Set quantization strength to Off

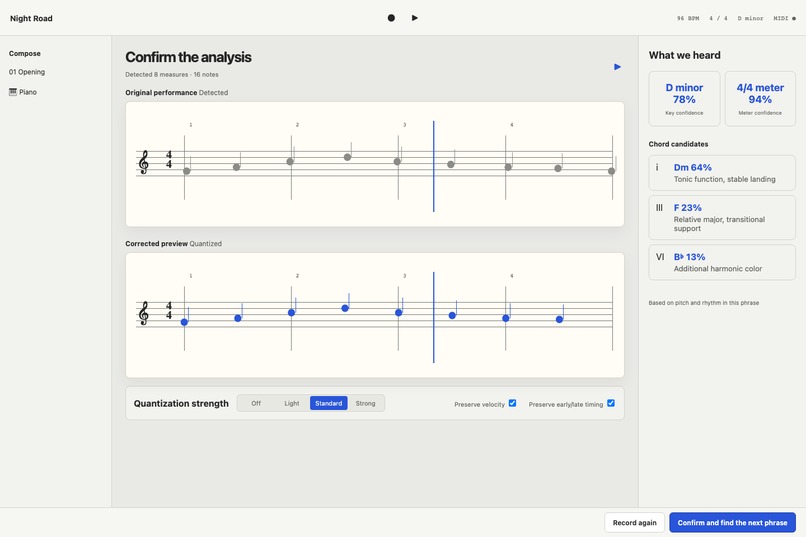[256, 403]
